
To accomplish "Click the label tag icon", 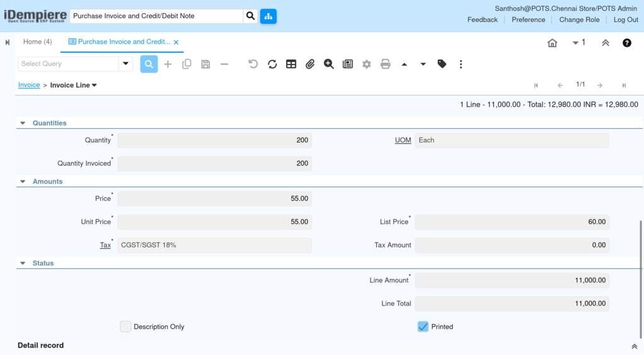I will (442, 64).
